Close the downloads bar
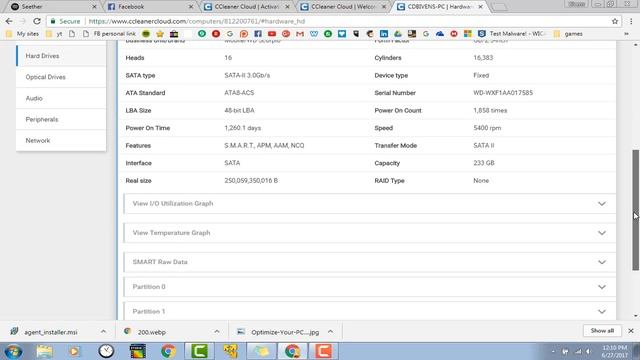 (x=631, y=331)
